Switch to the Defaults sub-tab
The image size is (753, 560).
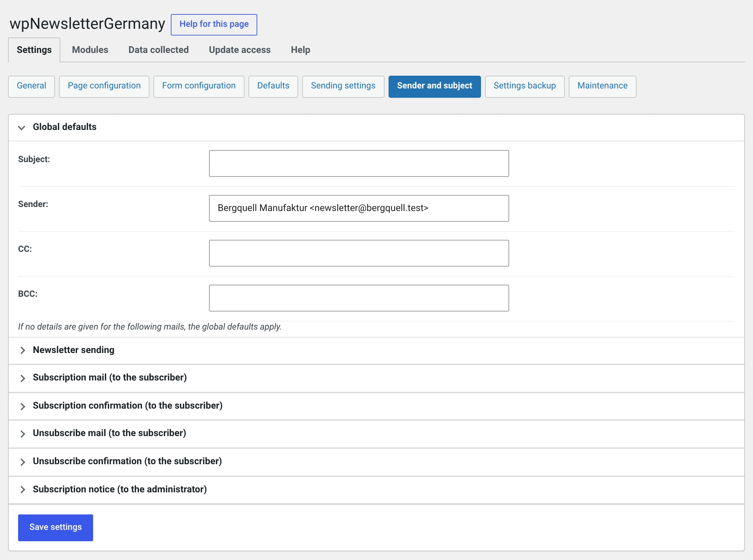tap(273, 86)
